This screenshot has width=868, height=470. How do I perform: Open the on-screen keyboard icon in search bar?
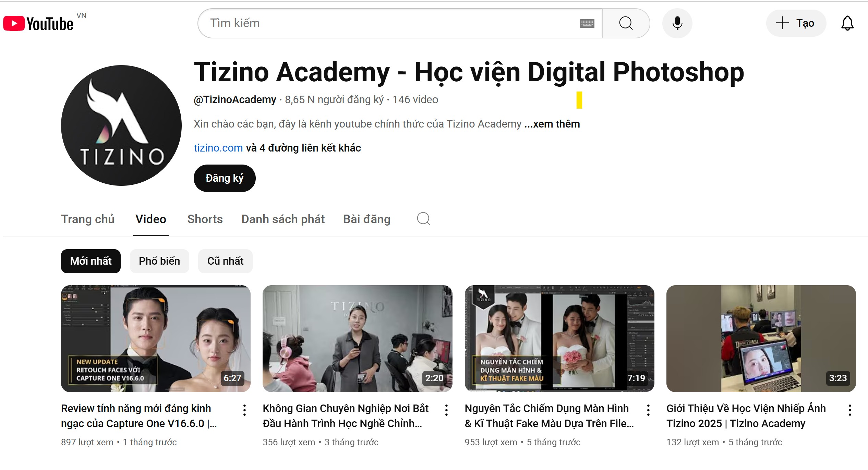tap(587, 23)
